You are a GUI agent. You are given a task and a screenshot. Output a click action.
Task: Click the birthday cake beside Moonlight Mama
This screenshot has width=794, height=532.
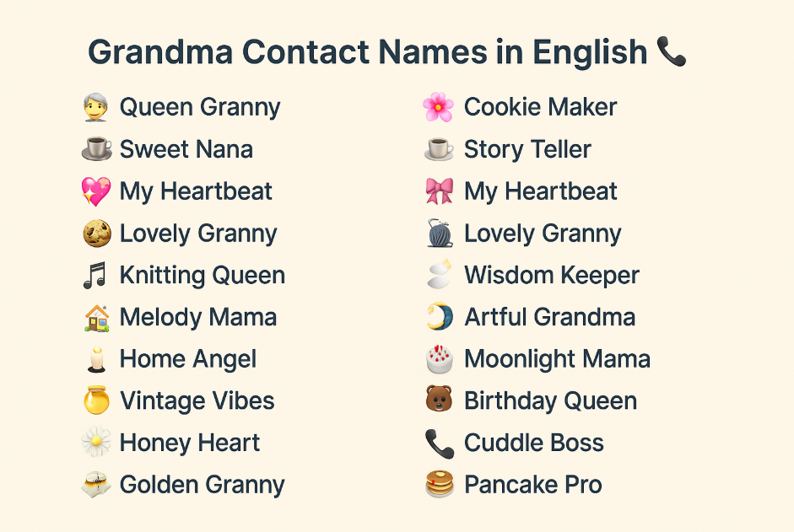coord(439,359)
